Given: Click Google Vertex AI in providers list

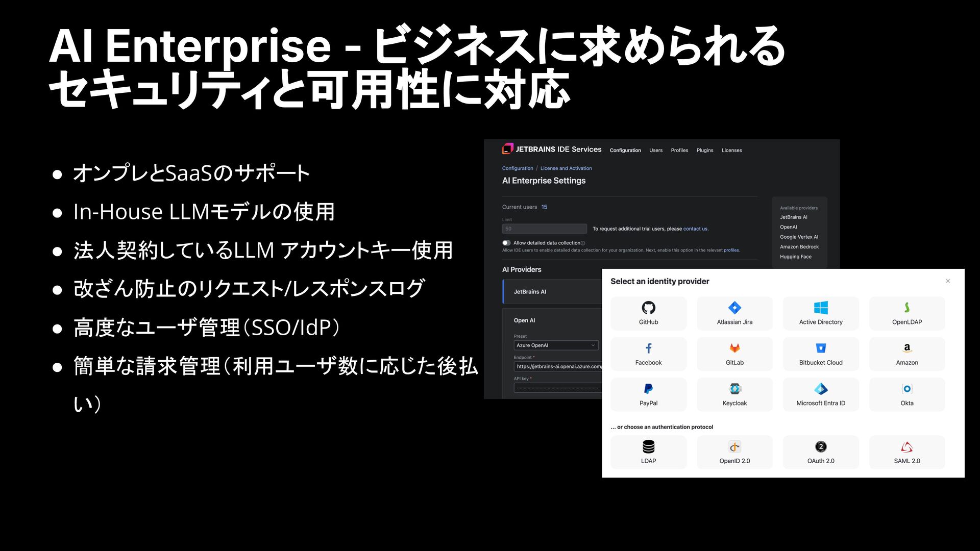Looking at the screenshot, I should 799,237.
